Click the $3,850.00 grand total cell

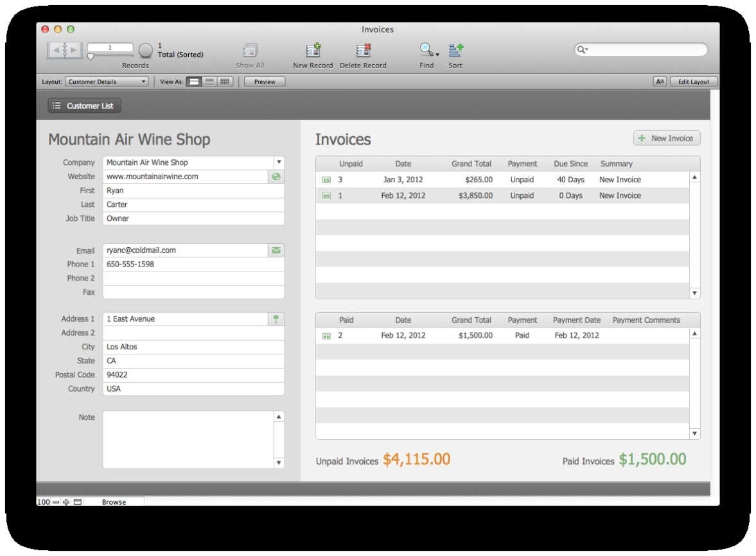click(475, 196)
